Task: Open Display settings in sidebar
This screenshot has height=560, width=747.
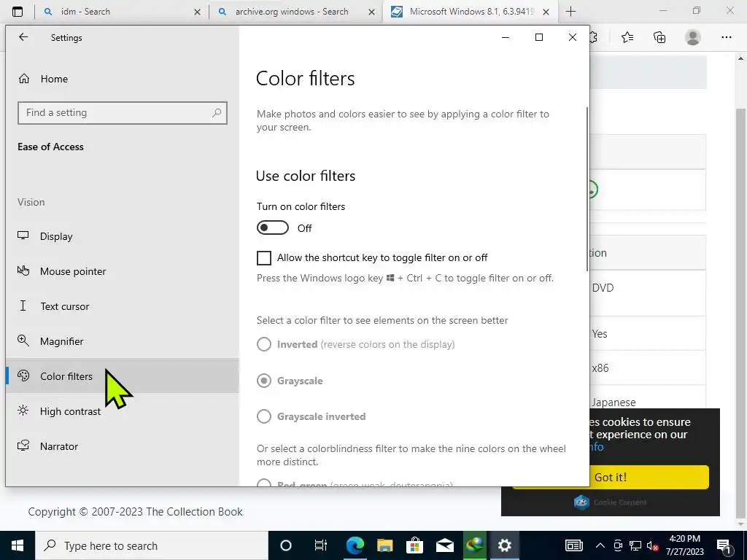Action: [x=123, y=236]
